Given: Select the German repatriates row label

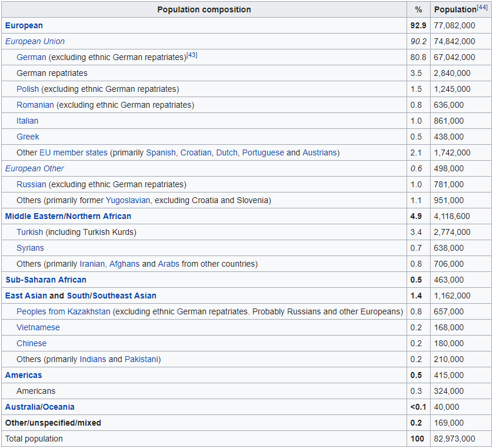Looking at the screenshot, I should pos(52,74).
